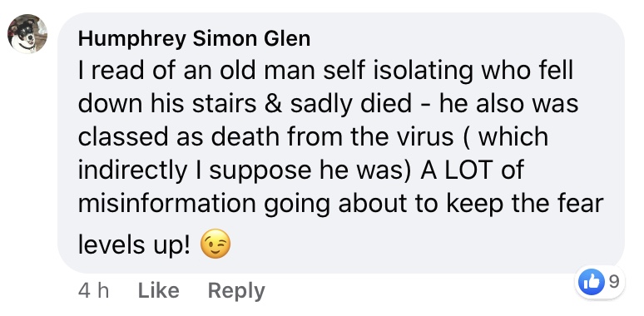The height and width of the screenshot is (316, 644).
Task: Click the word "classed" in the comment
Action: 123,137
